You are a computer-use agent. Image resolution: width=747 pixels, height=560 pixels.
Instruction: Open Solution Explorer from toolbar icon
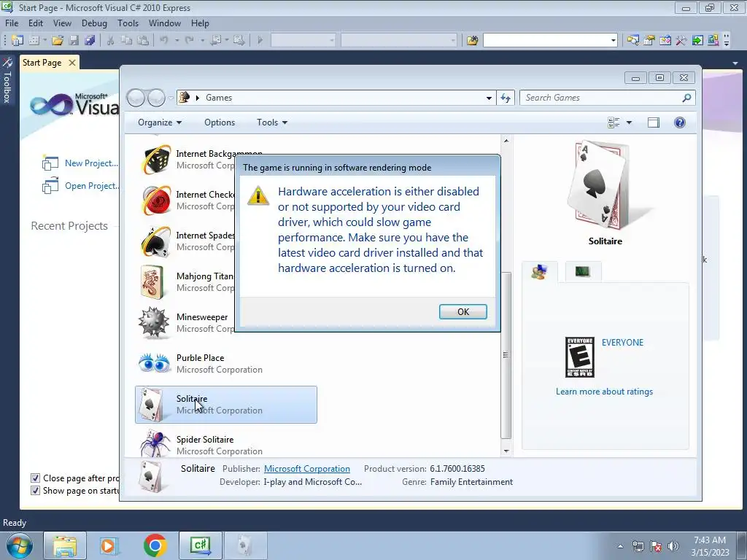point(632,41)
